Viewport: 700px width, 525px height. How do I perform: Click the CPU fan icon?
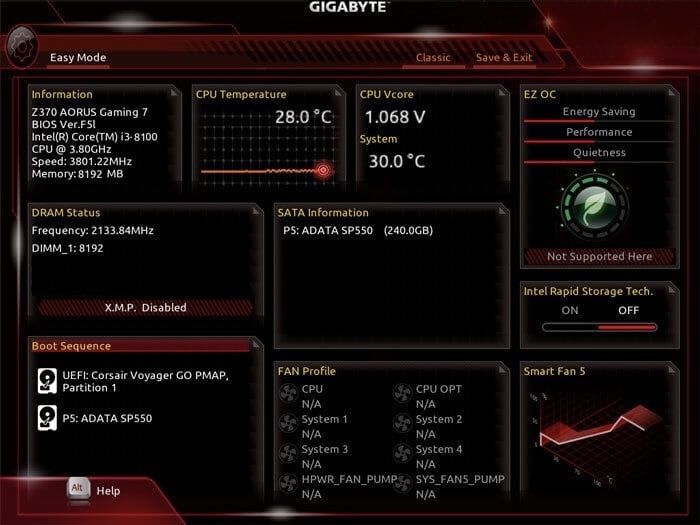(x=288, y=393)
